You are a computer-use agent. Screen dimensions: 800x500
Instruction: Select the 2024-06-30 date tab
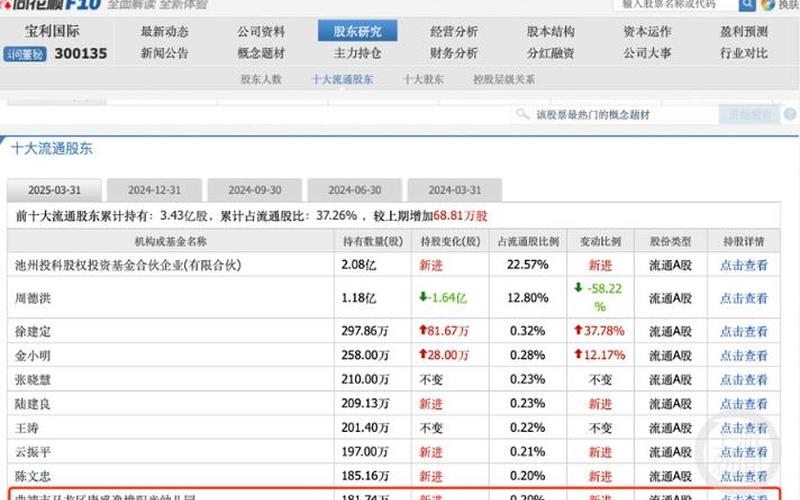coord(355,190)
